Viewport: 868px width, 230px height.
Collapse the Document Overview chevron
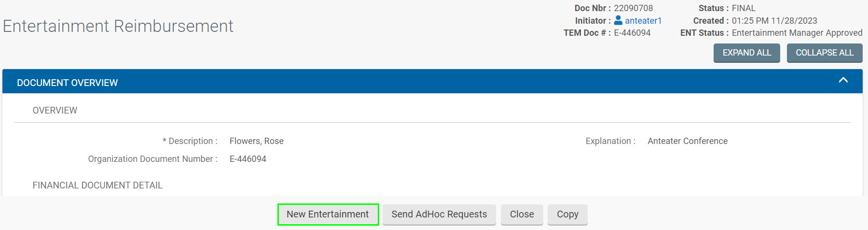pos(843,80)
